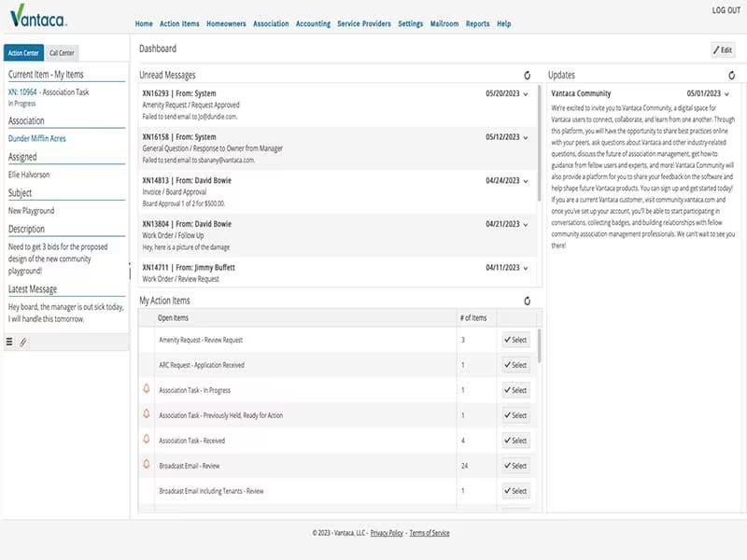Screen dimensions: 747x560
Task: Open message XN13804 from David Bowie
Action: 336,236
